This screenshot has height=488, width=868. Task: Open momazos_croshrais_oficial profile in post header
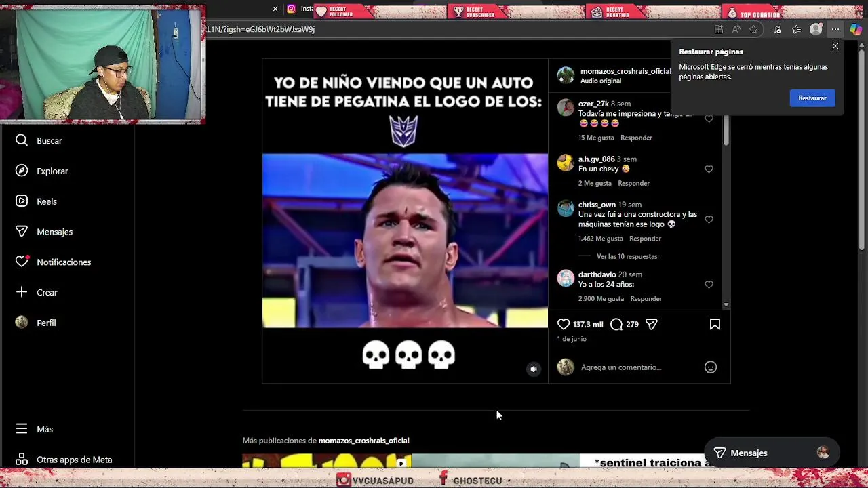click(625, 71)
